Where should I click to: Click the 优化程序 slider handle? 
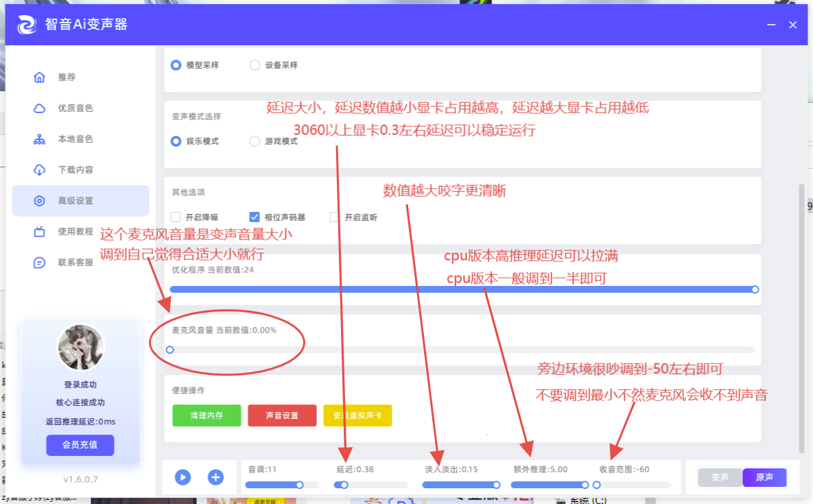(755, 289)
